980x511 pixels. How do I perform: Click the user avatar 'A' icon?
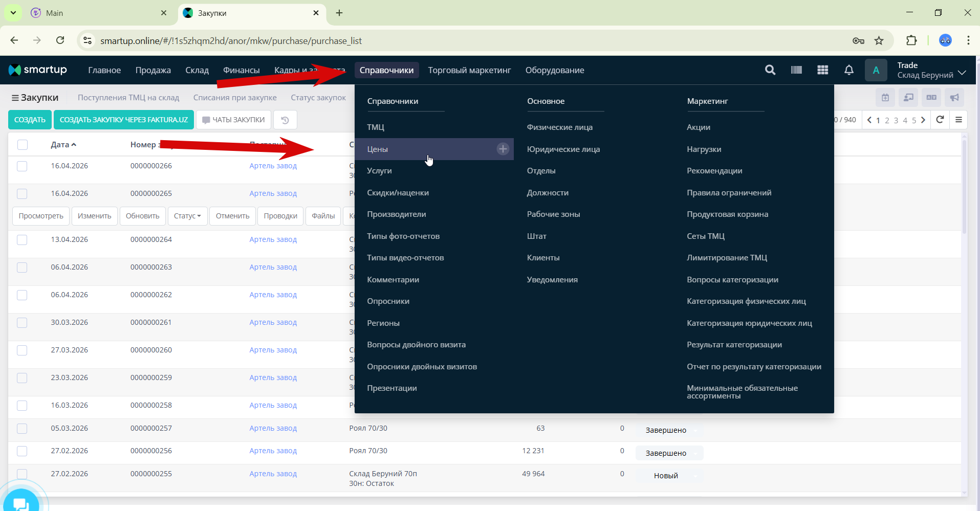coord(876,70)
